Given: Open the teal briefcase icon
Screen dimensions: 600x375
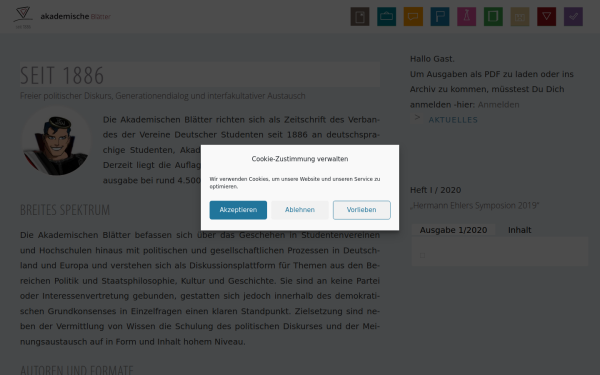Looking at the screenshot, I should 386,16.
